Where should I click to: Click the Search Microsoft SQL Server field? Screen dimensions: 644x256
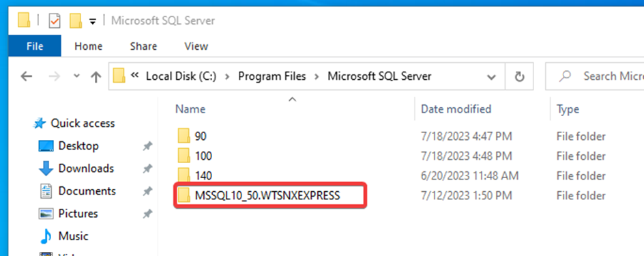596,76
